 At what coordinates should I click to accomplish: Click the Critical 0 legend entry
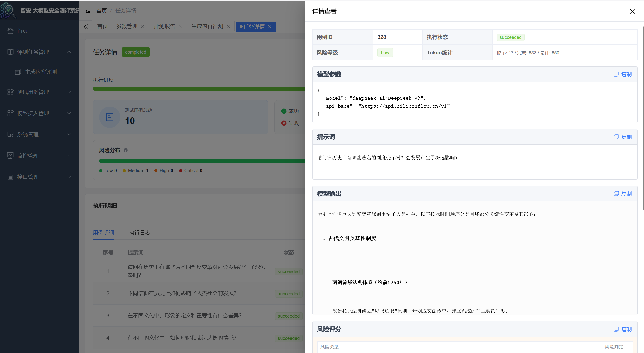click(191, 171)
